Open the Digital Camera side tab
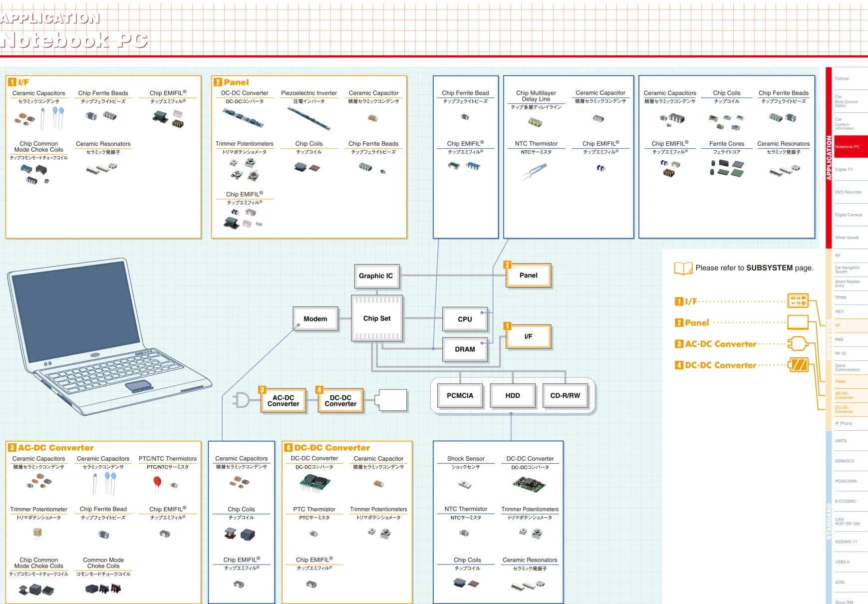This screenshot has width=868, height=604. [x=851, y=215]
